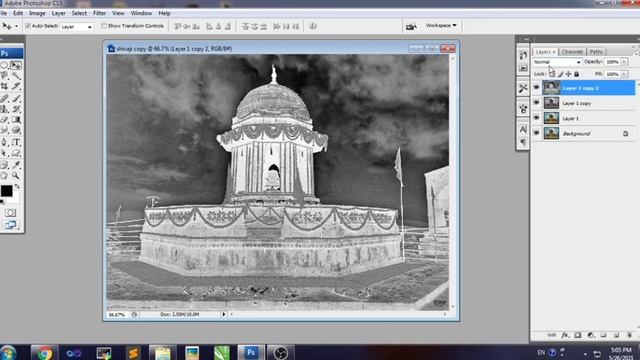
Task: Select the Hand tool
Action: [x=4, y=175]
